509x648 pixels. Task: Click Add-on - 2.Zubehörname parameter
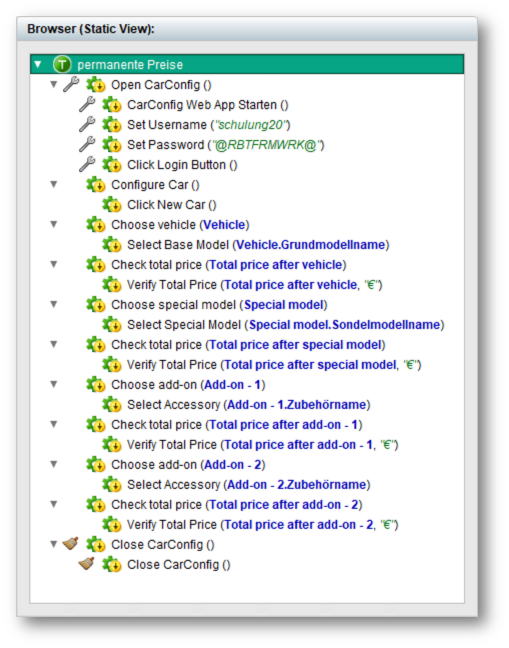[x=297, y=485]
